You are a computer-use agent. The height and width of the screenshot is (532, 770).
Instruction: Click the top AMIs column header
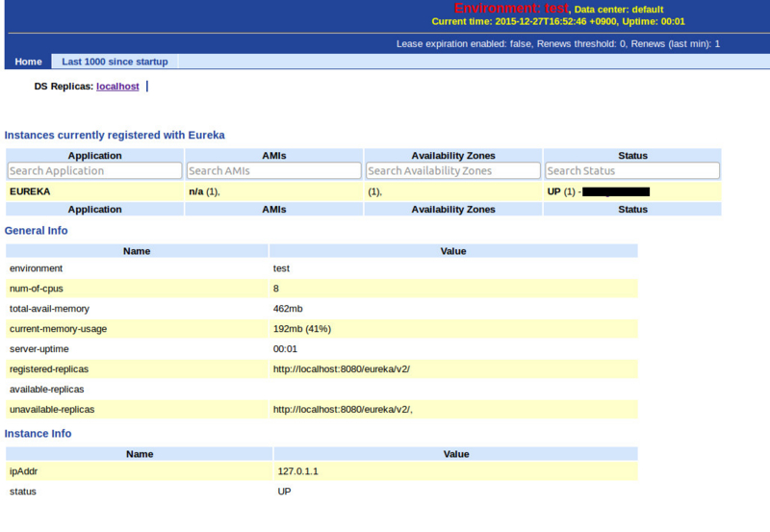274,156
